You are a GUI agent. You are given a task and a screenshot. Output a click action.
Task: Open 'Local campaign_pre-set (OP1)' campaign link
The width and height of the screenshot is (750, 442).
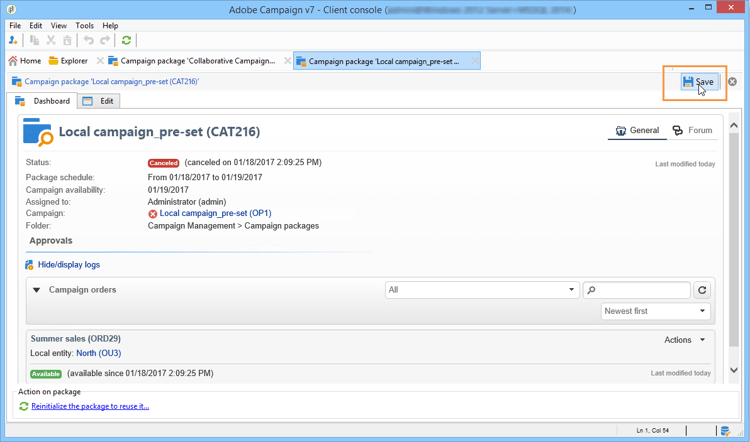click(215, 213)
